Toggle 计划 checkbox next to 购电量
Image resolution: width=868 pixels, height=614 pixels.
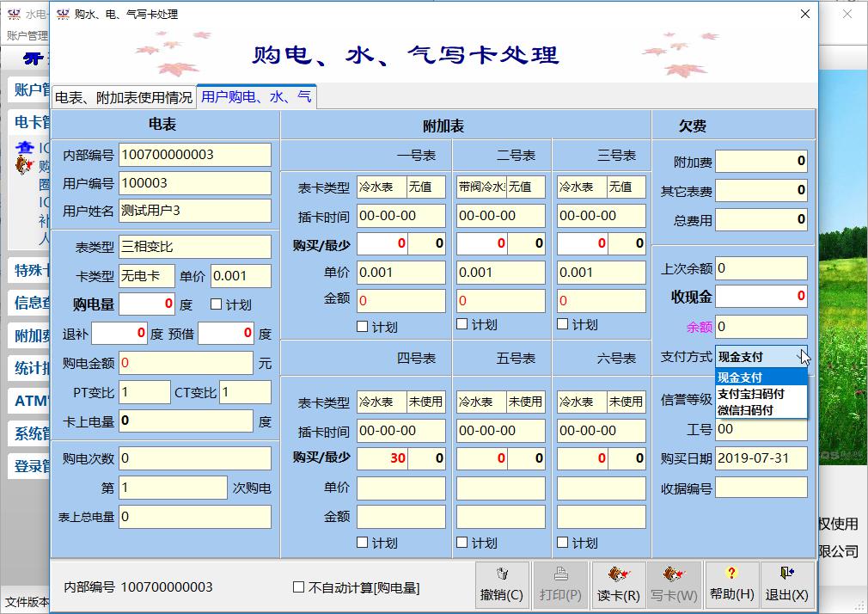pyautogui.click(x=217, y=304)
